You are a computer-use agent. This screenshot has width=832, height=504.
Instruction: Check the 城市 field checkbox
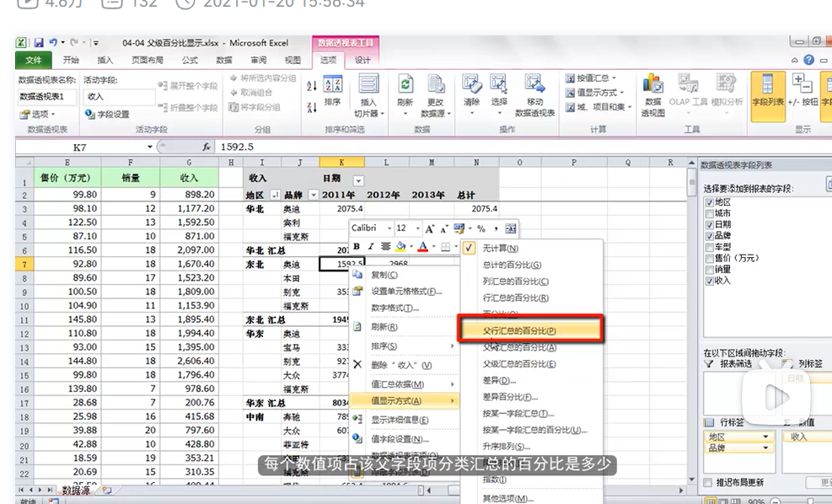pyautogui.click(x=710, y=213)
